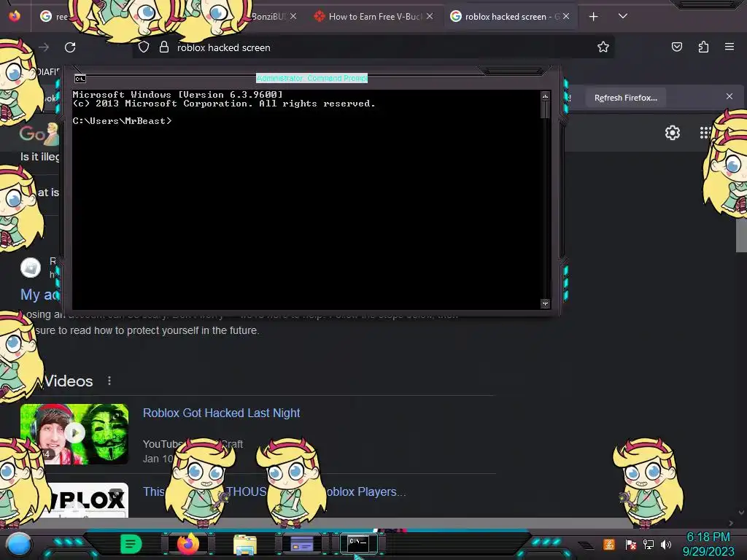Close the roblox hacked screen tab
This screenshot has height=560, width=747.
click(x=566, y=16)
